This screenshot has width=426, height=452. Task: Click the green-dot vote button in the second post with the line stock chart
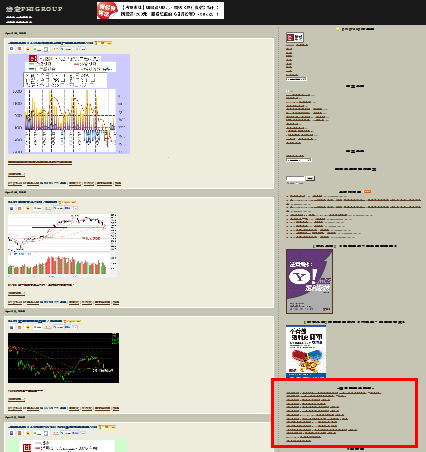38,208
